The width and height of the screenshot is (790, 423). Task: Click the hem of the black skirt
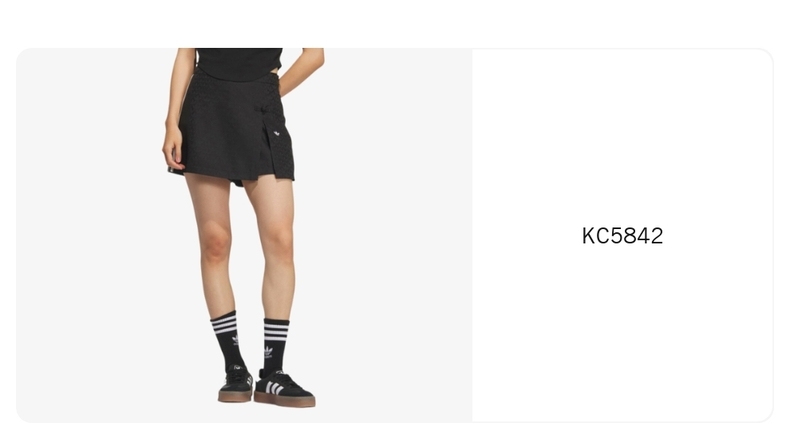[x=229, y=176]
